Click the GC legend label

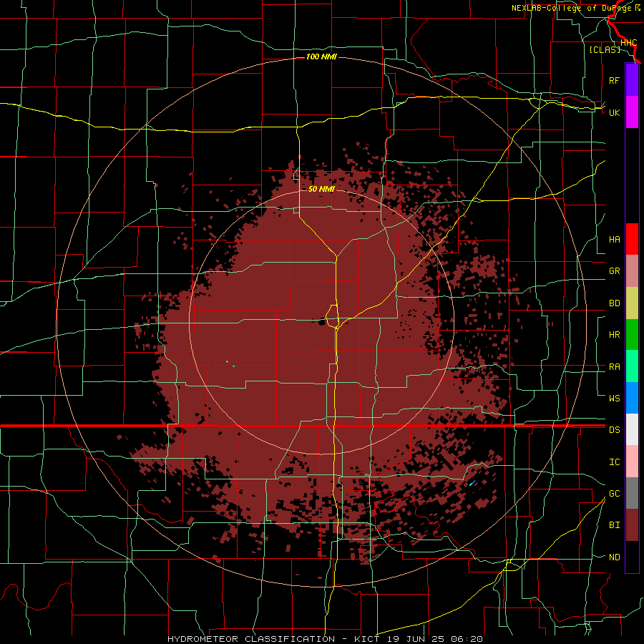tap(614, 494)
